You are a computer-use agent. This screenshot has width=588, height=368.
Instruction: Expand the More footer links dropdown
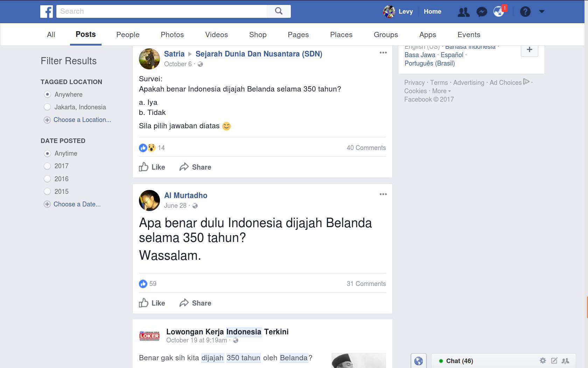pyautogui.click(x=441, y=91)
